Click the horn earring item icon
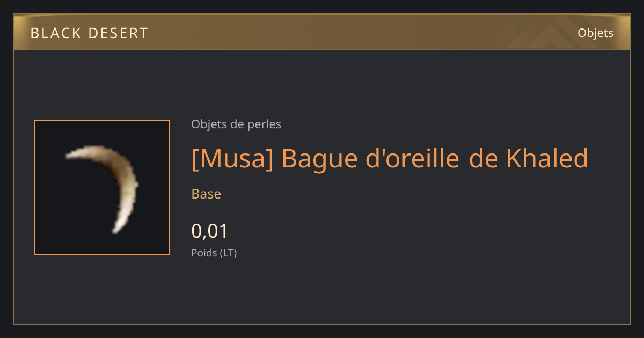Viewport: 644px width, 338px height. (x=102, y=187)
